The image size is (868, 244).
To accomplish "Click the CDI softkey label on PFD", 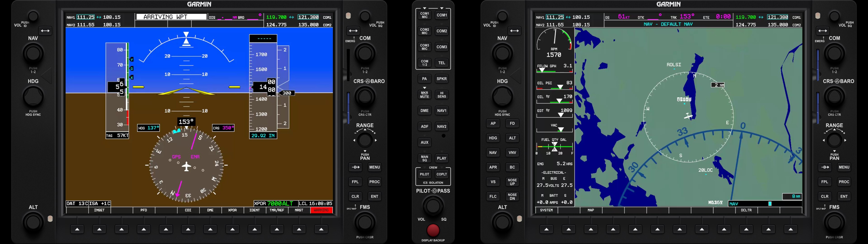I will (x=188, y=210).
